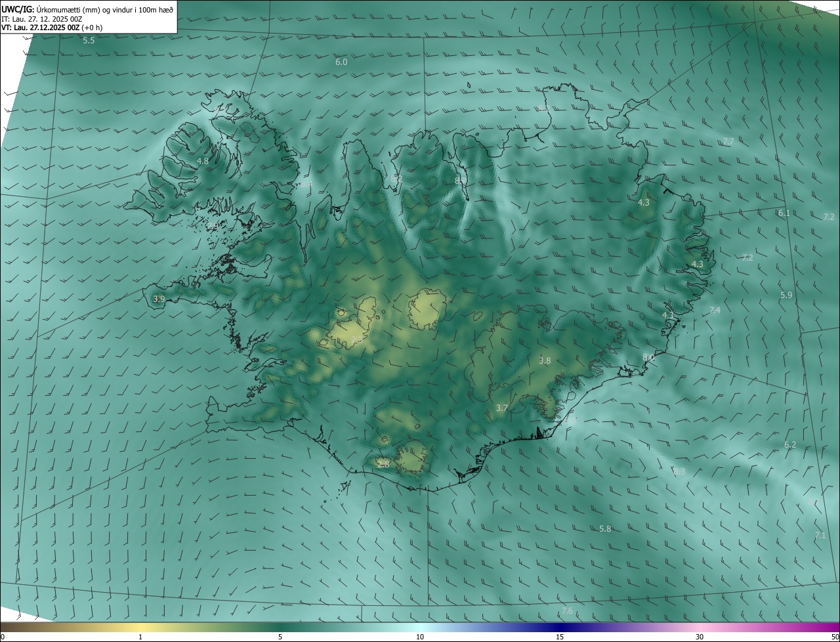Image resolution: width=840 pixels, height=642 pixels.
Task: Select the VT valid-time line with (+0 h)
Action: pyautogui.click(x=52, y=28)
